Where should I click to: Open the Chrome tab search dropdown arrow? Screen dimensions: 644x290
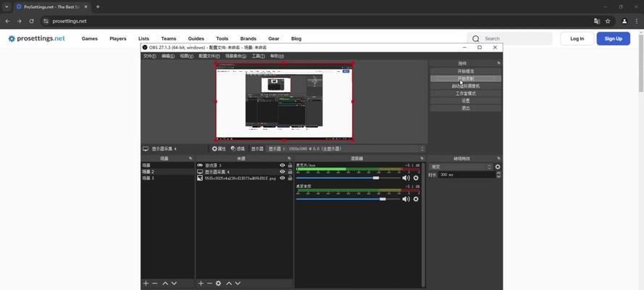[7, 7]
